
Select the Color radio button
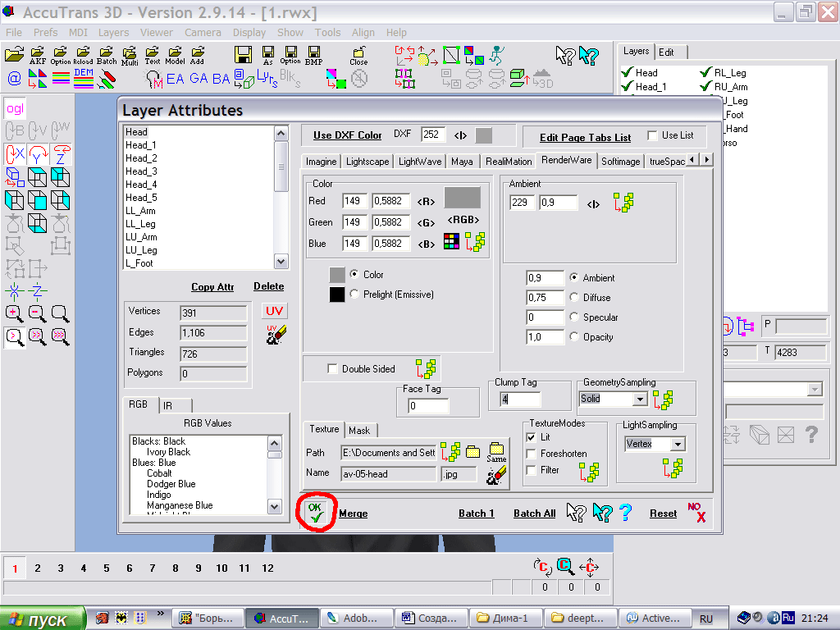tap(354, 274)
